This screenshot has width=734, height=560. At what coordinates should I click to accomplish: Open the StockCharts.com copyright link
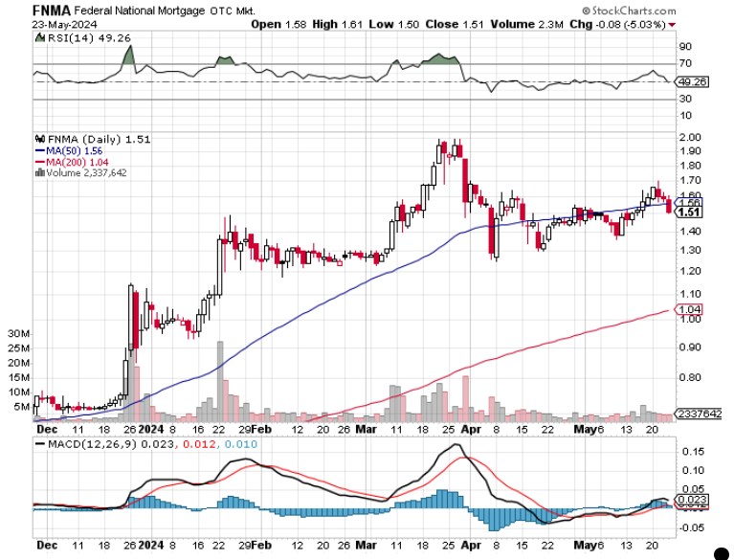pos(629,11)
